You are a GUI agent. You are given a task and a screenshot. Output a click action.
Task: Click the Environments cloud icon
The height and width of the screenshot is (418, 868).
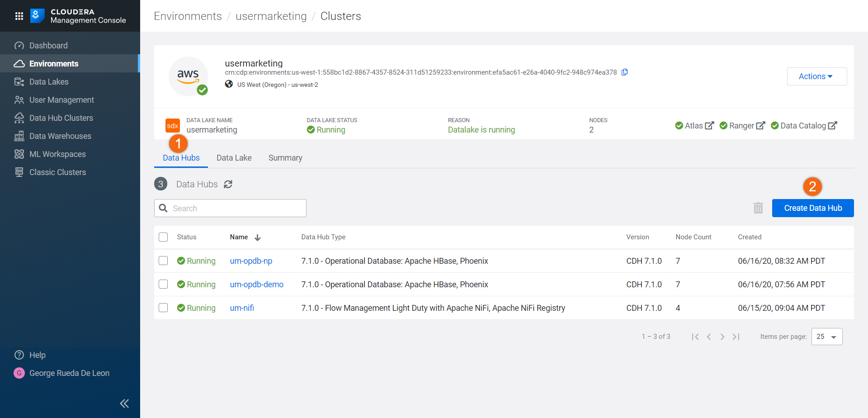pos(19,64)
